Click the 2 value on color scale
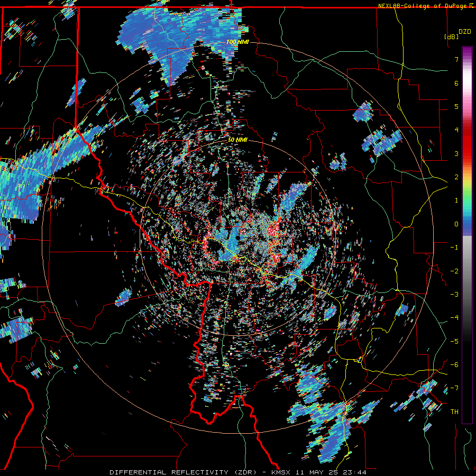The height and width of the screenshot is (476, 476). pyautogui.click(x=456, y=177)
